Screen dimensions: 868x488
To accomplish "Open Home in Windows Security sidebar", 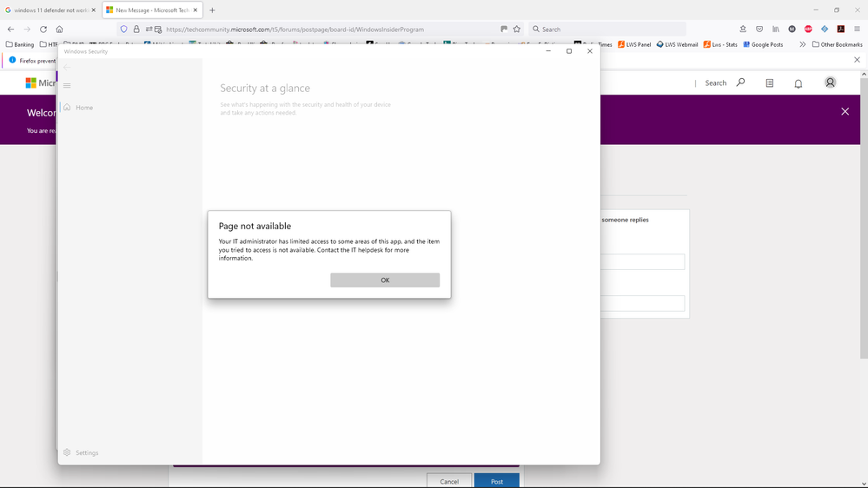I will (x=84, y=108).
